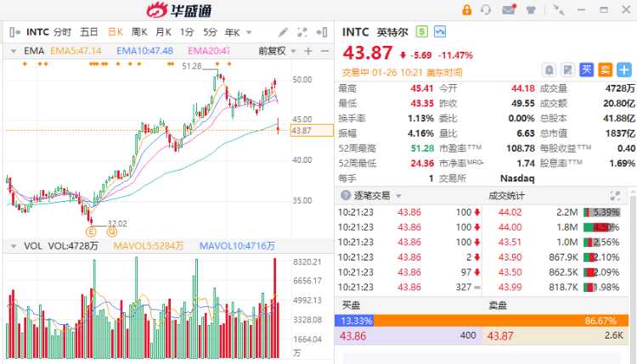Select the 年K yearly candlestick tab
This screenshot has width=637, height=364.
(x=233, y=32)
